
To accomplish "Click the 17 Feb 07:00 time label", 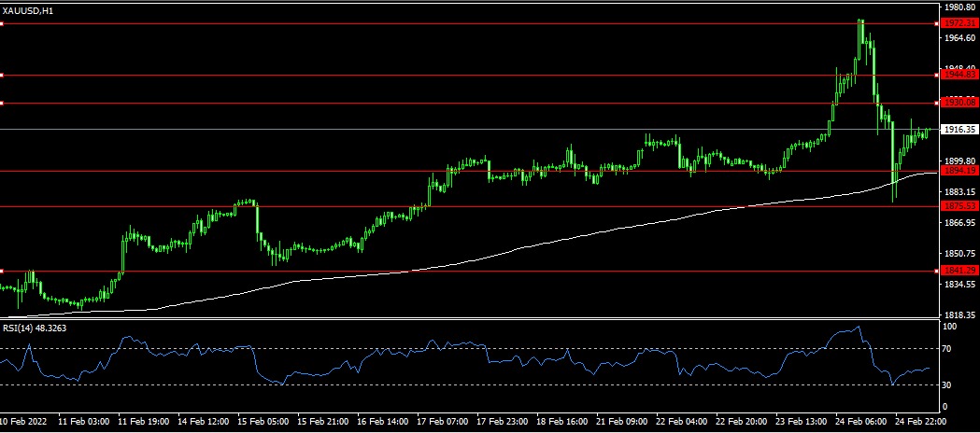I will 442,421.
